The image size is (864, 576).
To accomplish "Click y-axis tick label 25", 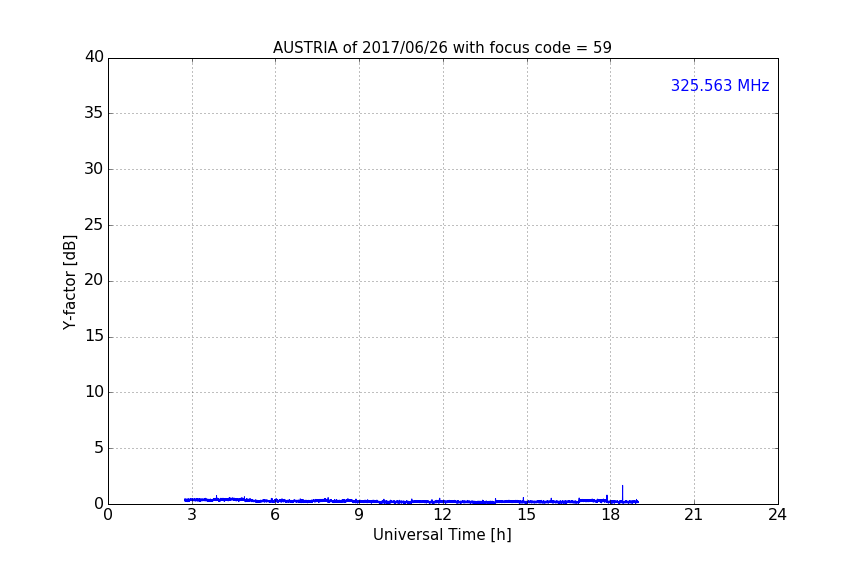I will coord(94,224).
